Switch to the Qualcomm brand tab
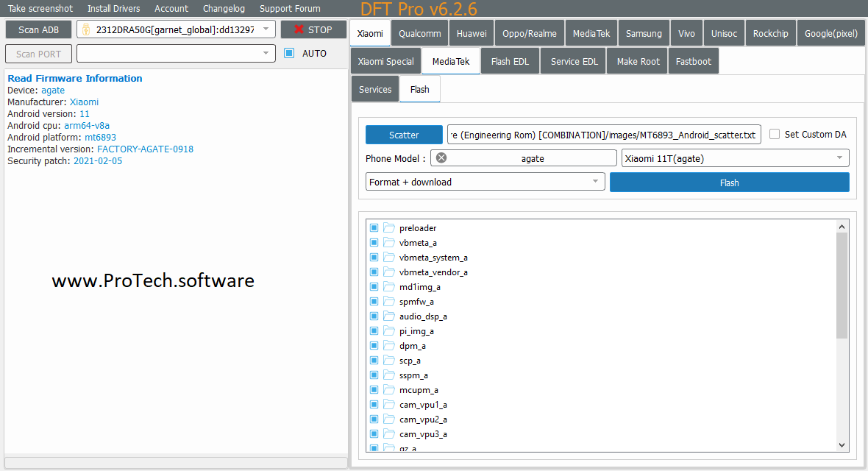The width and height of the screenshot is (868, 471). click(419, 33)
